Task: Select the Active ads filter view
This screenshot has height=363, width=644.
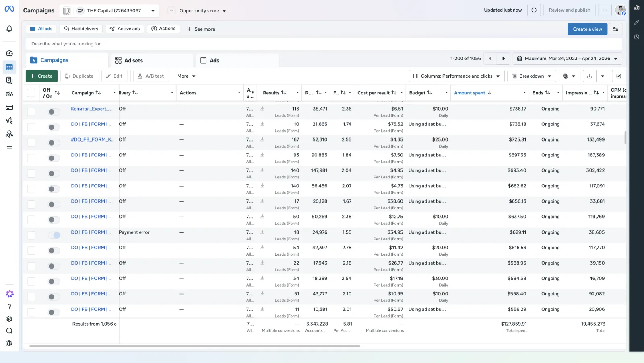Action: [125, 29]
